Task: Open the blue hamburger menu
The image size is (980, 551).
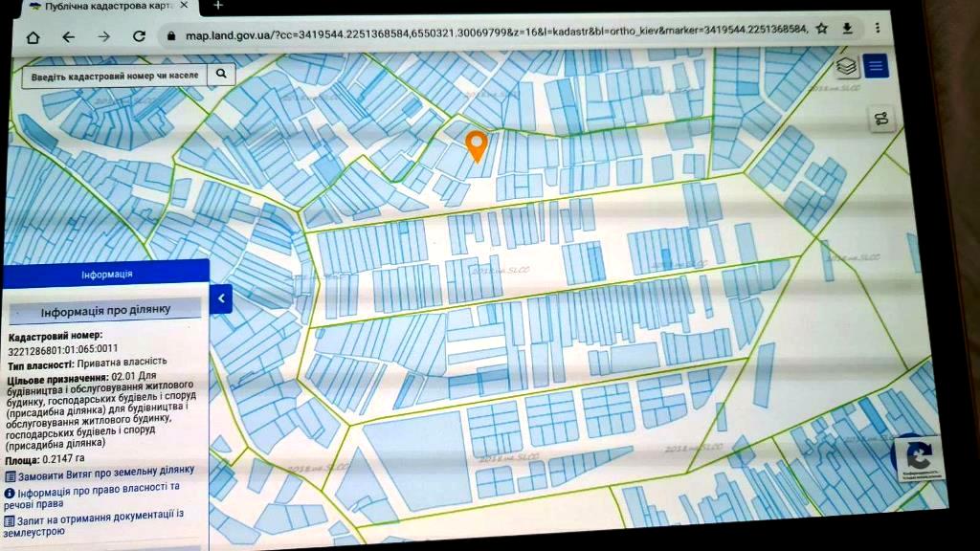Action: pos(875,67)
